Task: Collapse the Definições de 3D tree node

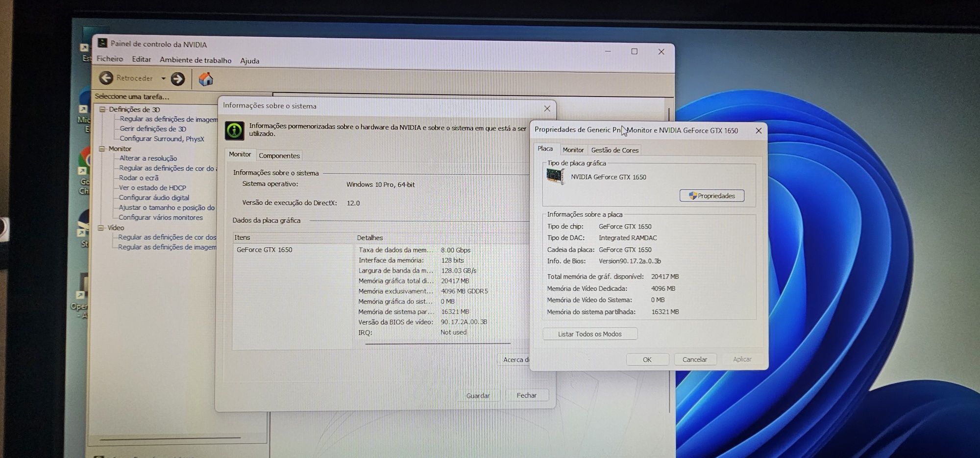Action: pyautogui.click(x=102, y=109)
